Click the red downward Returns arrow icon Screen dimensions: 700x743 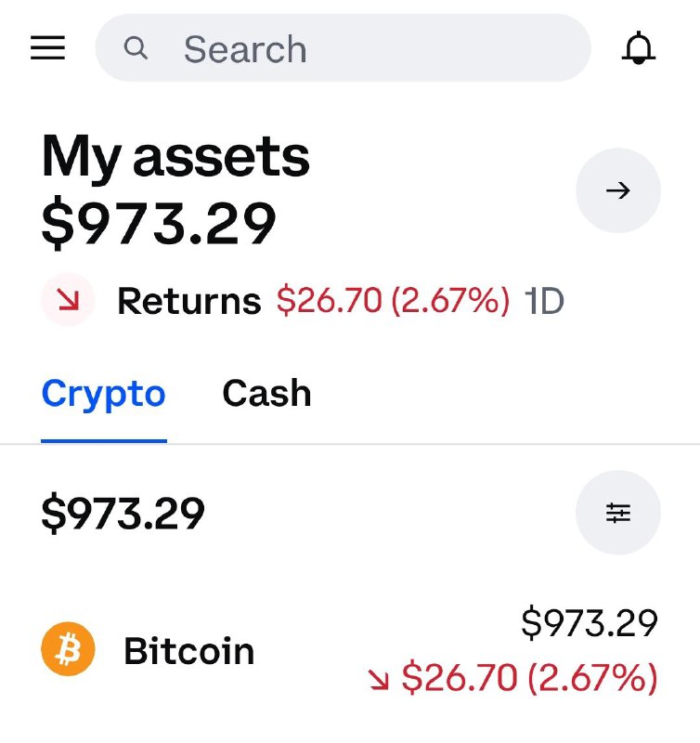click(x=68, y=299)
